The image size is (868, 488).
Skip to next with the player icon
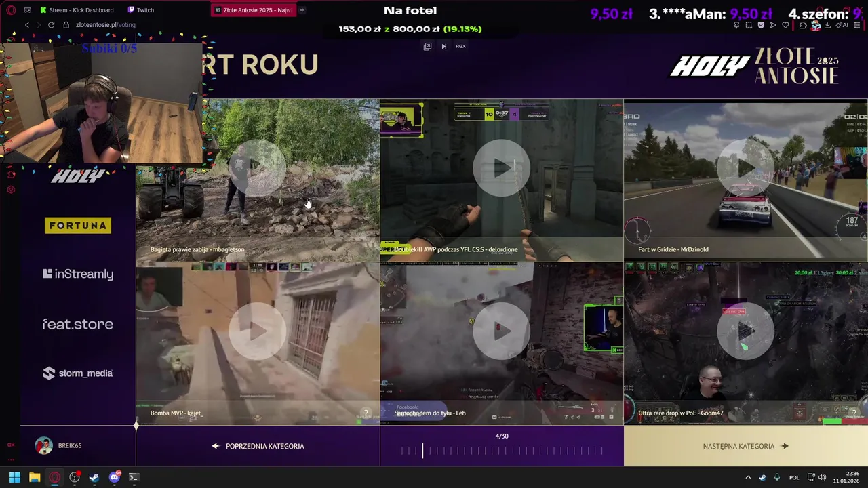pyautogui.click(x=444, y=46)
